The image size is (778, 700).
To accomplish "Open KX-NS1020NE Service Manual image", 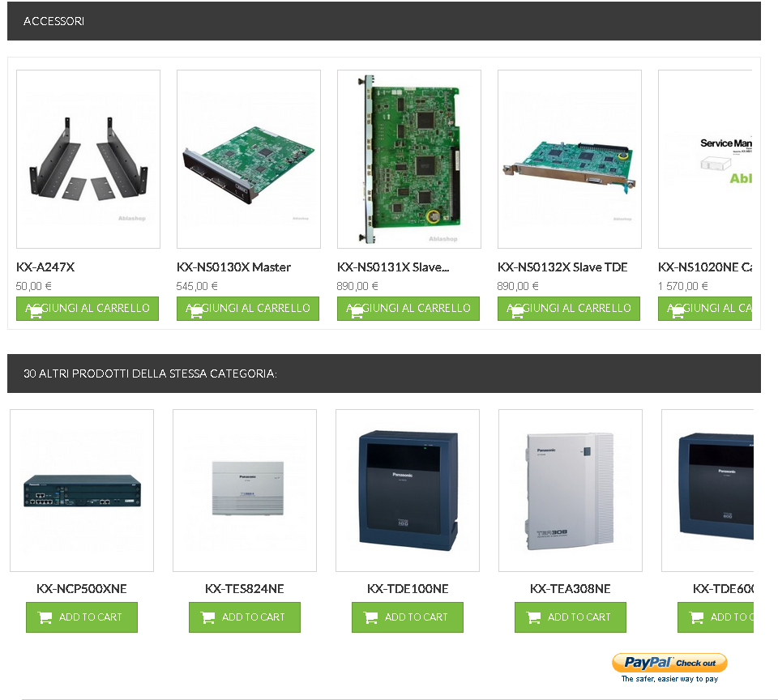I will click(x=705, y=159).
